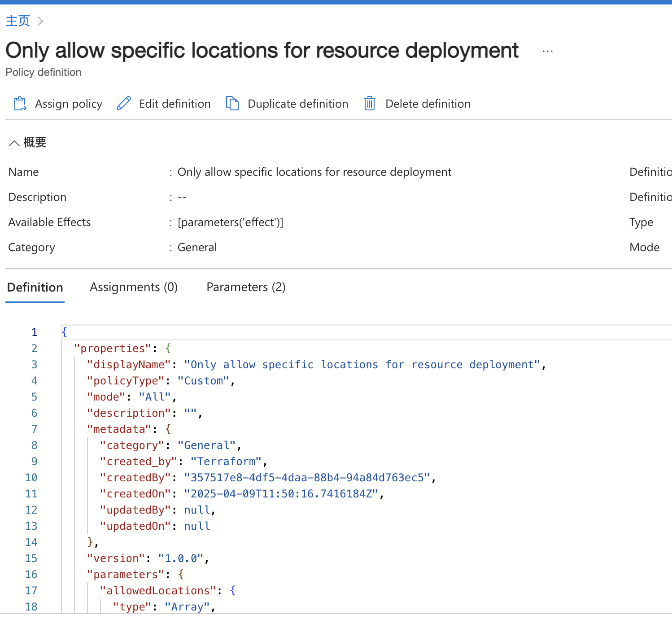
Task: Click the "updatedBy": null line
Action: (157, 510)
